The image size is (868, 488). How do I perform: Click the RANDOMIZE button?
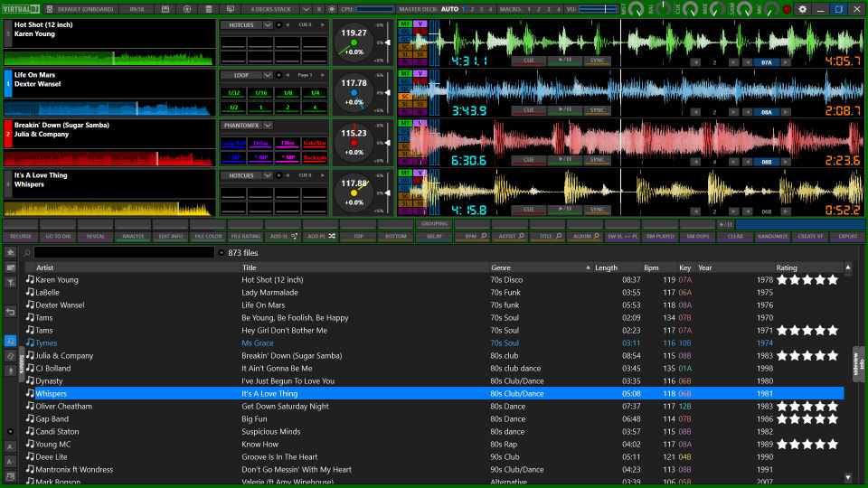tap(773, 236)
